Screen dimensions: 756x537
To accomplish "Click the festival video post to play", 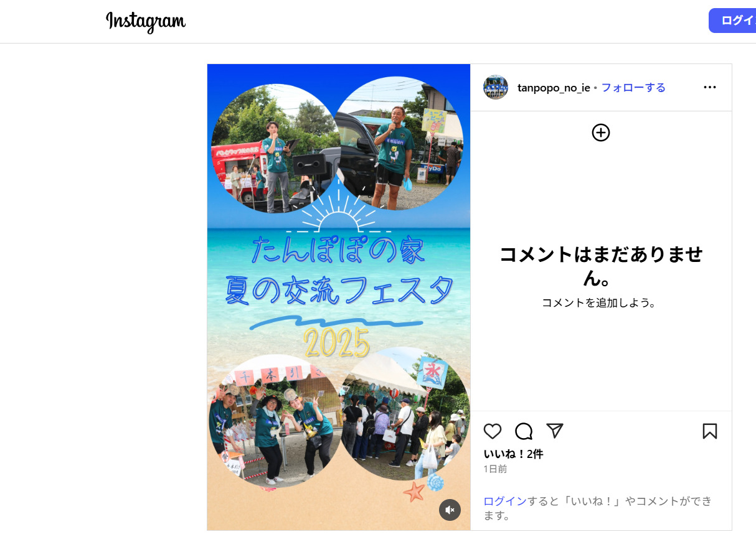I will coord(339,297).
